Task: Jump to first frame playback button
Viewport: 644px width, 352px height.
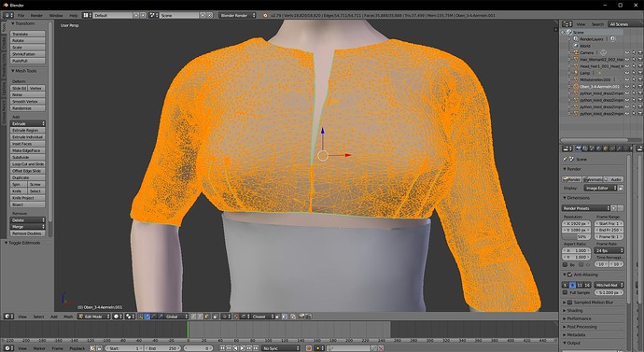Action: tap(222, 348)
